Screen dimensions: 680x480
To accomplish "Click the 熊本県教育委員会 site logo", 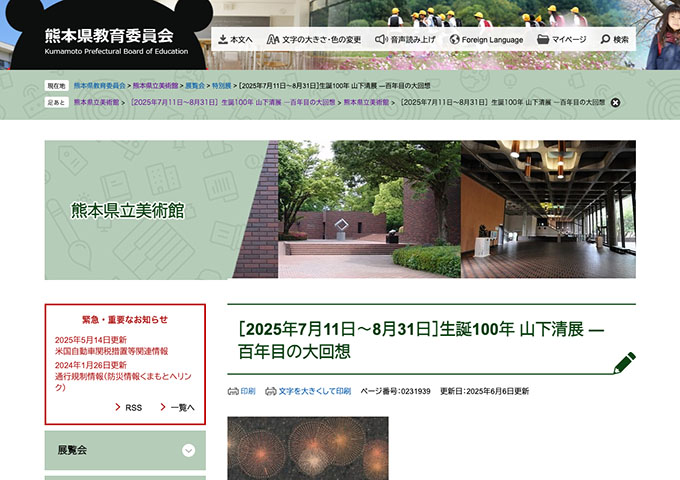I will click(x=109, y=36).
